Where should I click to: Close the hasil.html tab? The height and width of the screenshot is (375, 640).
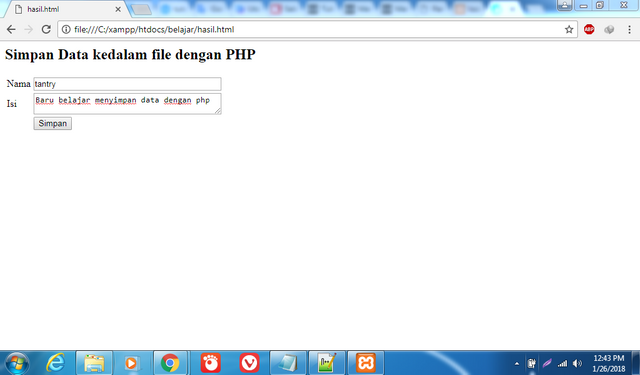click(118, 9)
